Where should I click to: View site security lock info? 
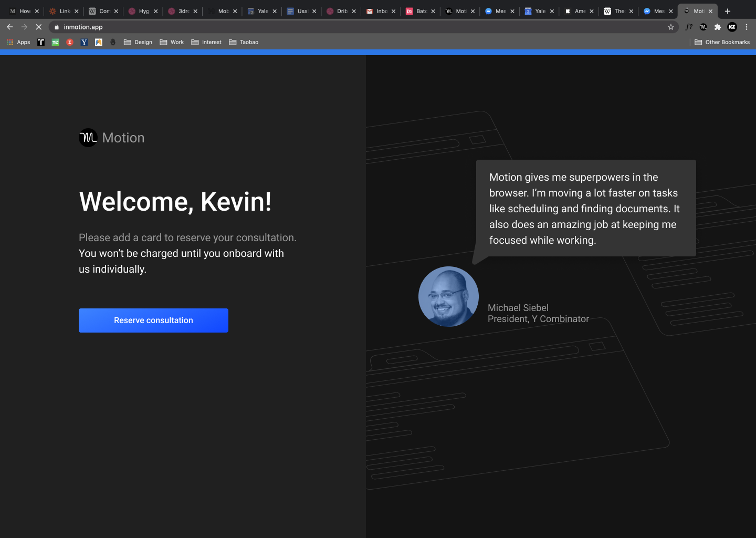[x=57, y=27]
